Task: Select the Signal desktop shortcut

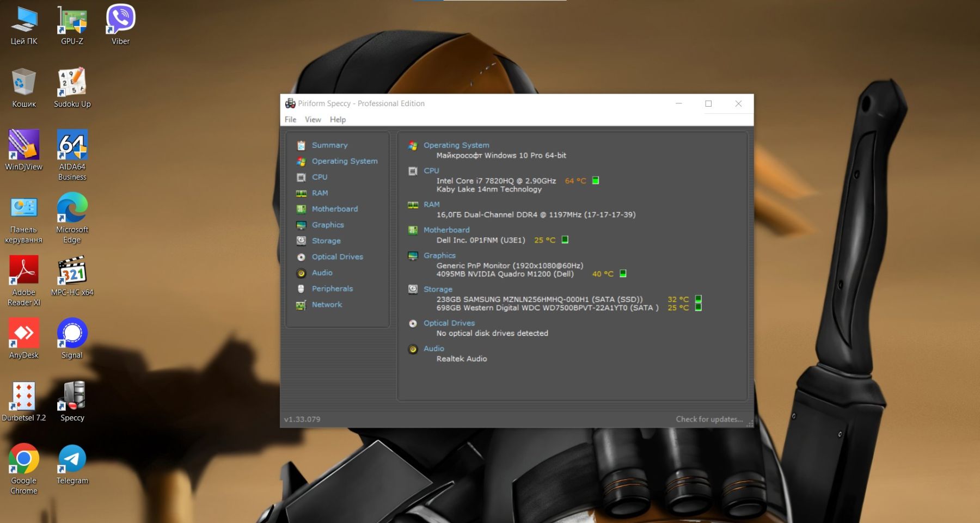Action: [x=72, y=339]
